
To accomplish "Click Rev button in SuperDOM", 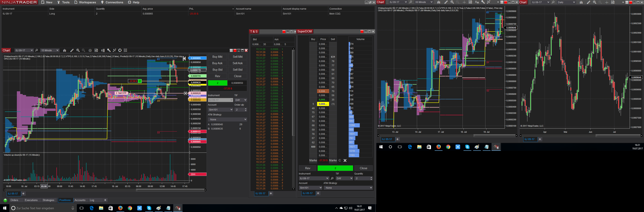I will pyautogui.click(x=307, y=168).
